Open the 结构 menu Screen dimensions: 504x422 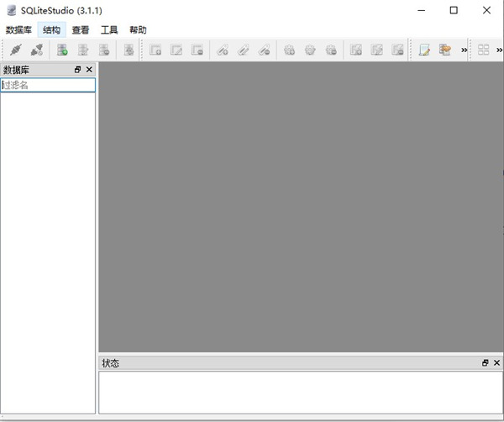(52, 30)
